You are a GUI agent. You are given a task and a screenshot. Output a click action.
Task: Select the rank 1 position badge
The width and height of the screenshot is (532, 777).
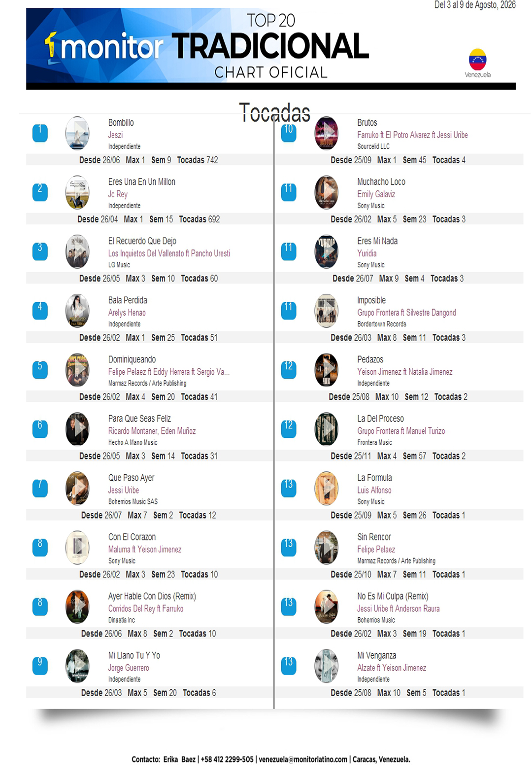click(40, 133)
